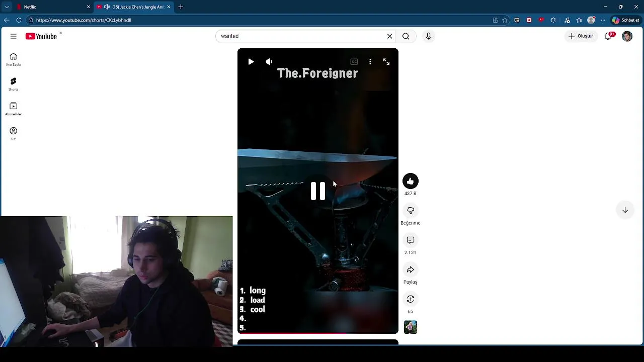The image size is (644, 362).
Task: Go back with browser back arrow
Action: [7, 20]
